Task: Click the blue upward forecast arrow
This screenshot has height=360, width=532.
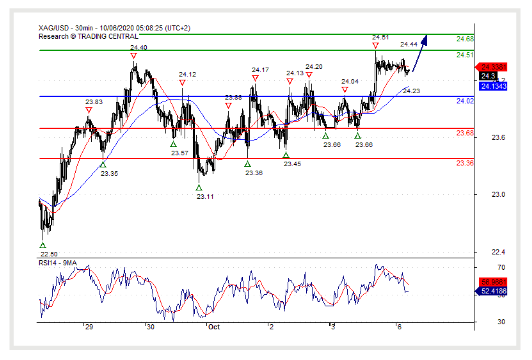Action: click(420, 53)
